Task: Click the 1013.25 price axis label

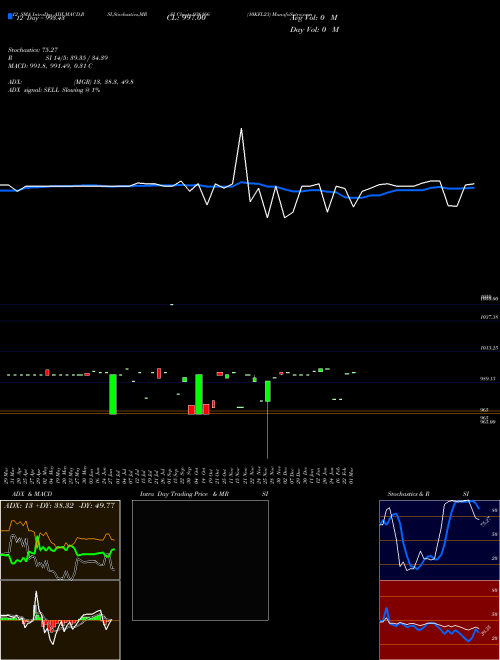Action: click(489, 348)
